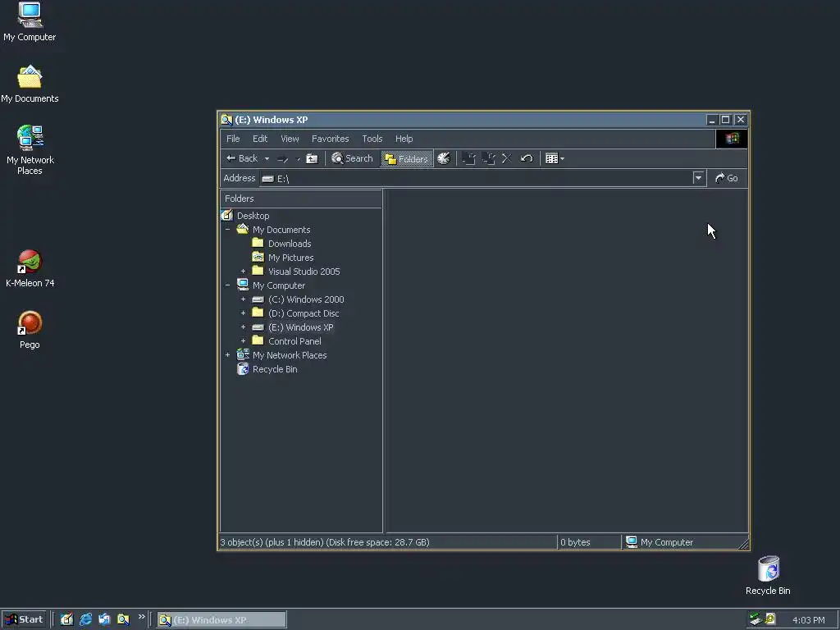The image size is (840, 630).
Task: Click the Undo toolbar icon
Action: [x=527, y=158]
